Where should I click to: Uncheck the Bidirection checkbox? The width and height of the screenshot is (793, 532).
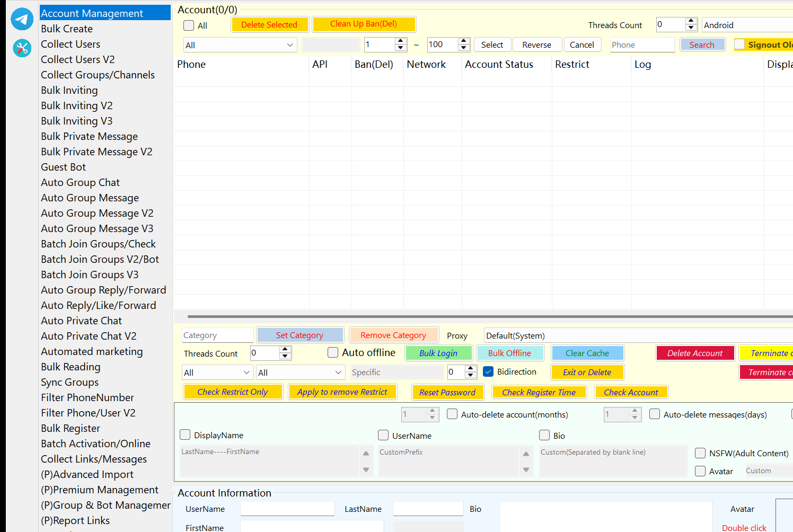tap(489, 371)
